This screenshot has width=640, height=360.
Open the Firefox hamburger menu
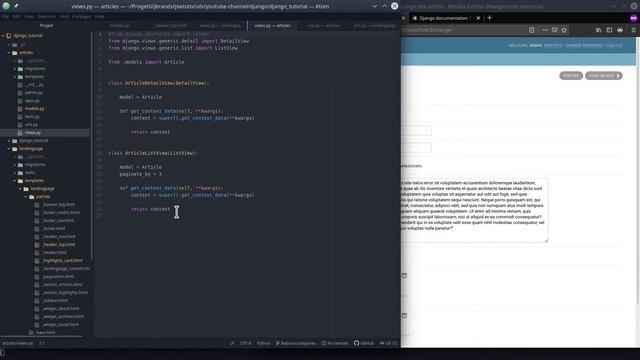(634, 30)
